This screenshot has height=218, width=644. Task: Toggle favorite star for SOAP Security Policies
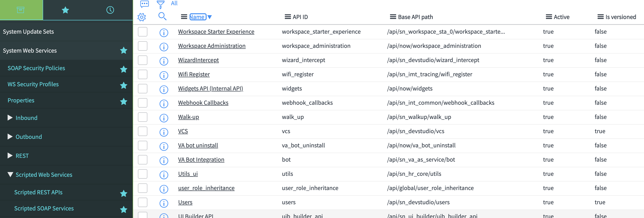pos(124,69)
